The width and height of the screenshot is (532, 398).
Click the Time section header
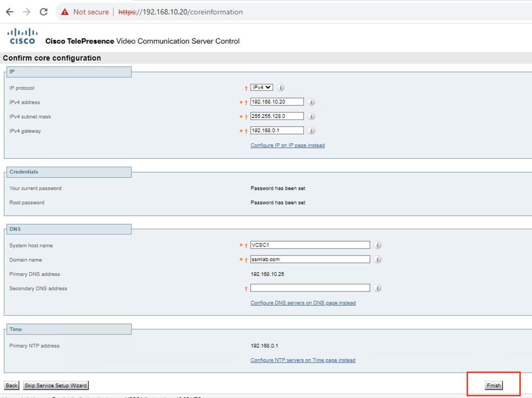[x=69, y=329]
